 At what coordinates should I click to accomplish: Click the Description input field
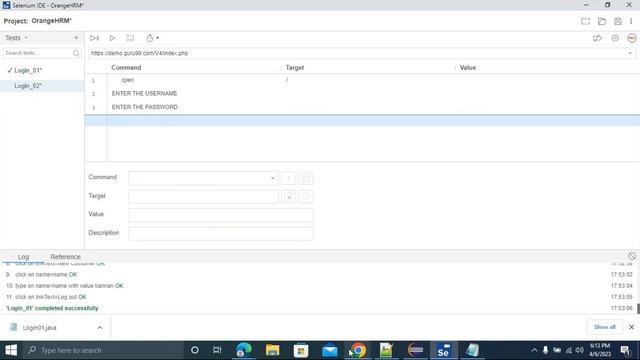221,233
